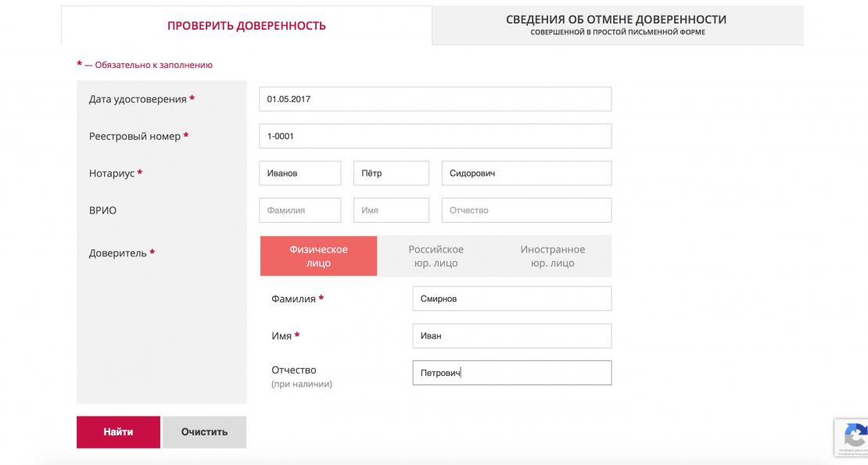Click the Отчество field containing Петрович

512,373
